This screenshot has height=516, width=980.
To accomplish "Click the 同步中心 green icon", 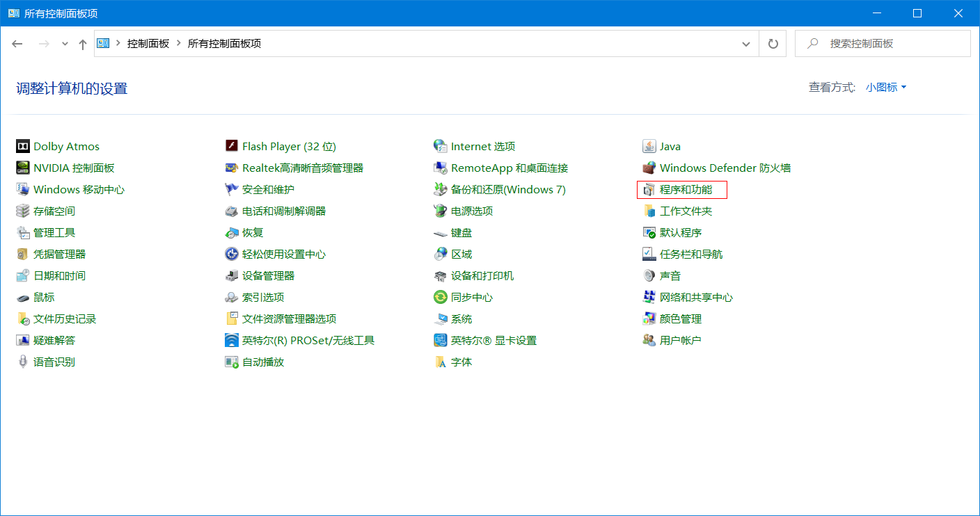I will point(441,297).
